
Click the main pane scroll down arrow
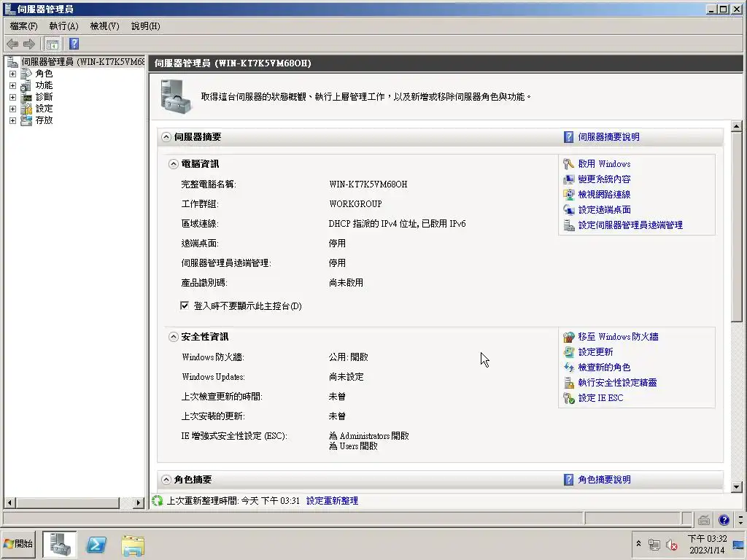click(x=737, y=486)
